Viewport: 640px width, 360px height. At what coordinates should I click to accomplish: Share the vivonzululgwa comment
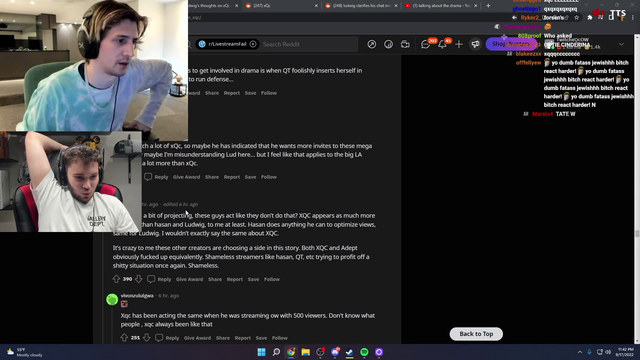click(223, 338)
